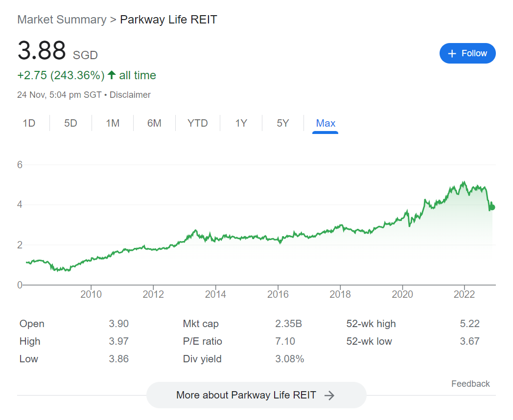Select the 1D time range tab
The image size is (513, 420).
click(x=29, y=123)
